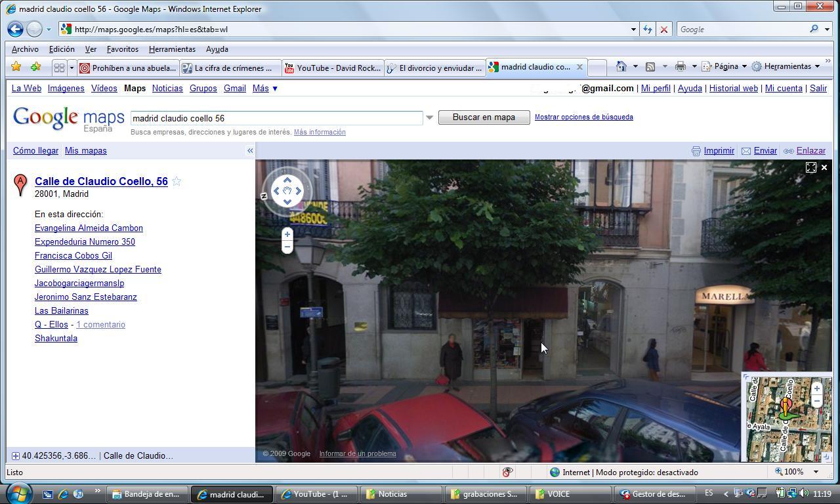Star the Calle de Claudio Coello address
Viewport: 840px width, 504px height.
[177, 182]
